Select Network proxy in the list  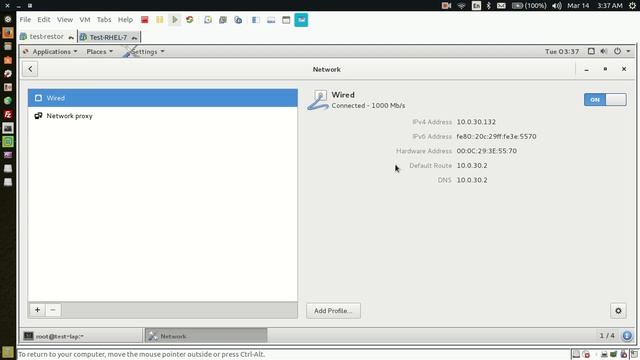tap(163, 116)
